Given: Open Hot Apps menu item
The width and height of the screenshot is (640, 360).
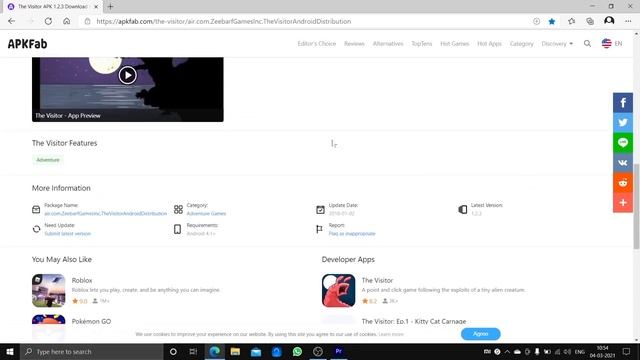Looking at the screenshot, I should (489, 44).
